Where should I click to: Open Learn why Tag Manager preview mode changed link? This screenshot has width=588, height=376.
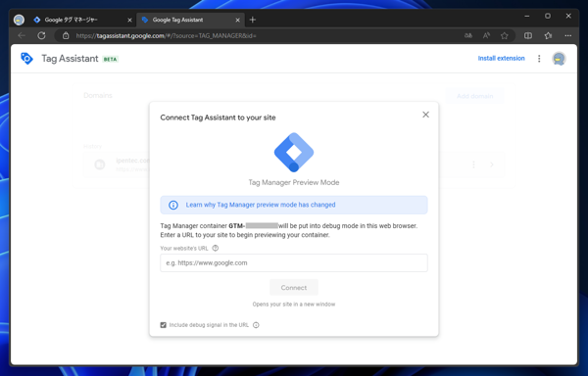click(x=261, y=205)
